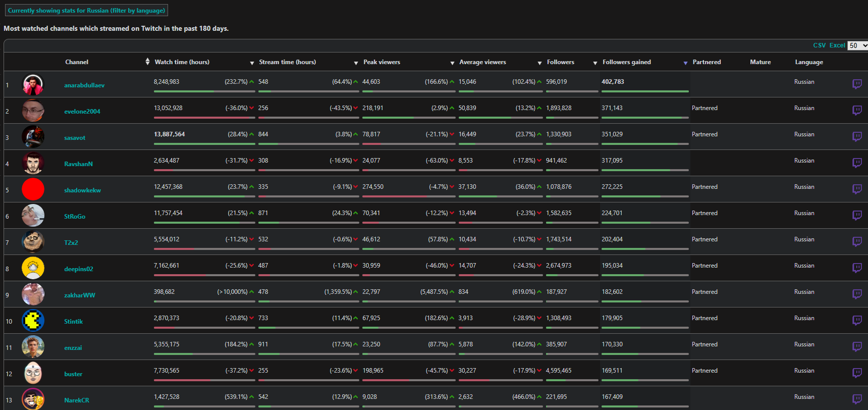Open Twitch chat icon for anarabdullaev row
Viewport: 868px width, 410px height.
[x=857, y=84]
